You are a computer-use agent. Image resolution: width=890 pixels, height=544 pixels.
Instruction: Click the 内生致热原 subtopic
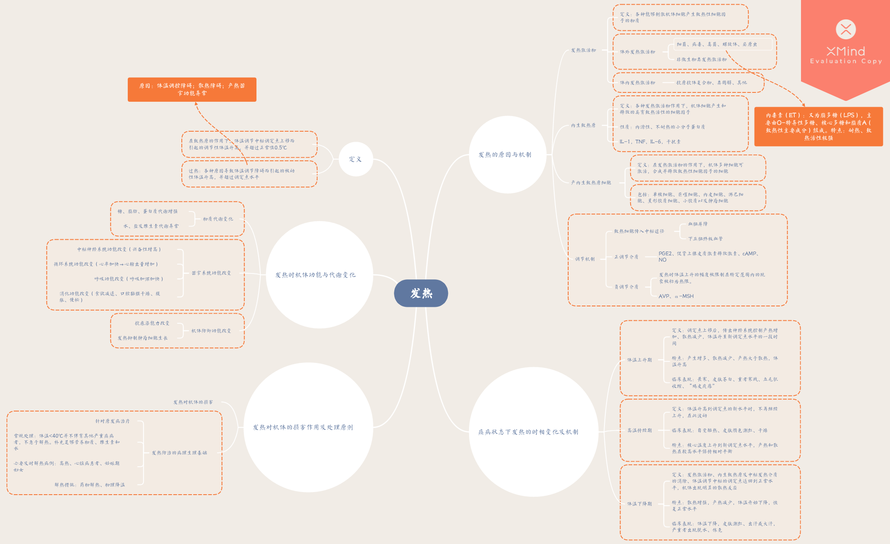583,126
